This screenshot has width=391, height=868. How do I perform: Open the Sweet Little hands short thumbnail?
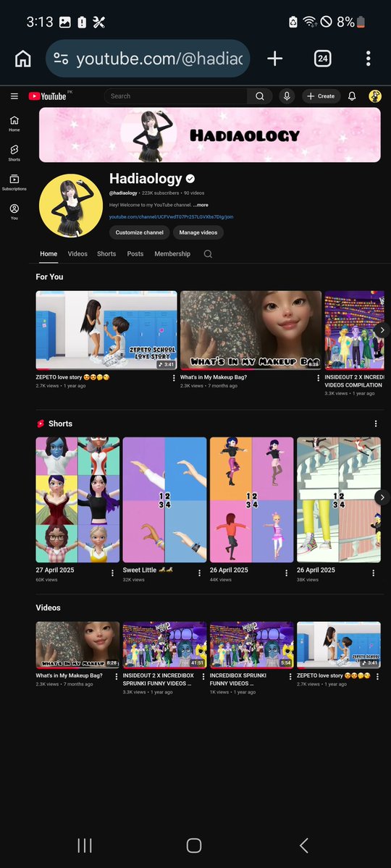164,500
